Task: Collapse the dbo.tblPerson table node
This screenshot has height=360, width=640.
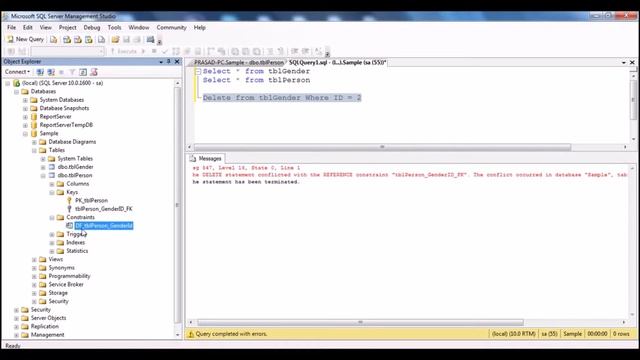Action: tap(43, 176)
